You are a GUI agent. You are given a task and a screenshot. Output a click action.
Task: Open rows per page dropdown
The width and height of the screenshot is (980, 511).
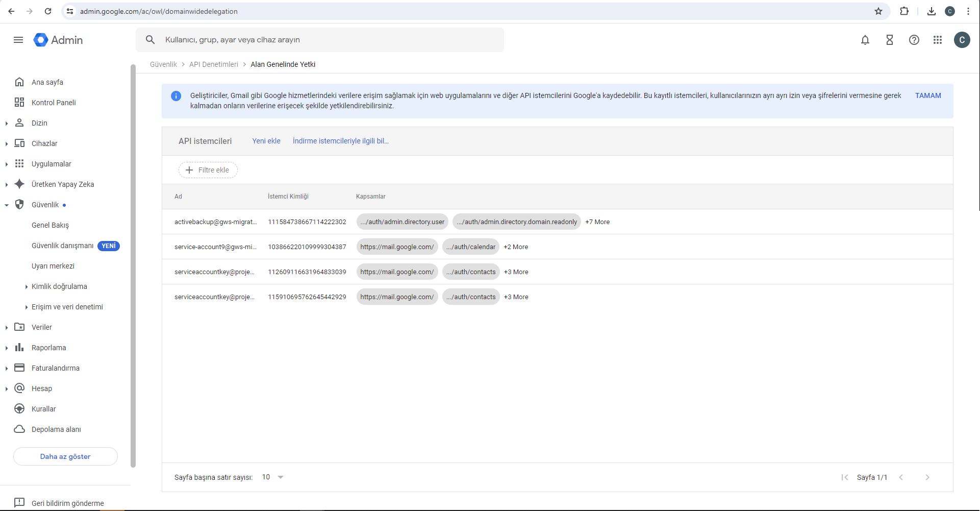[x=273, y=477]
